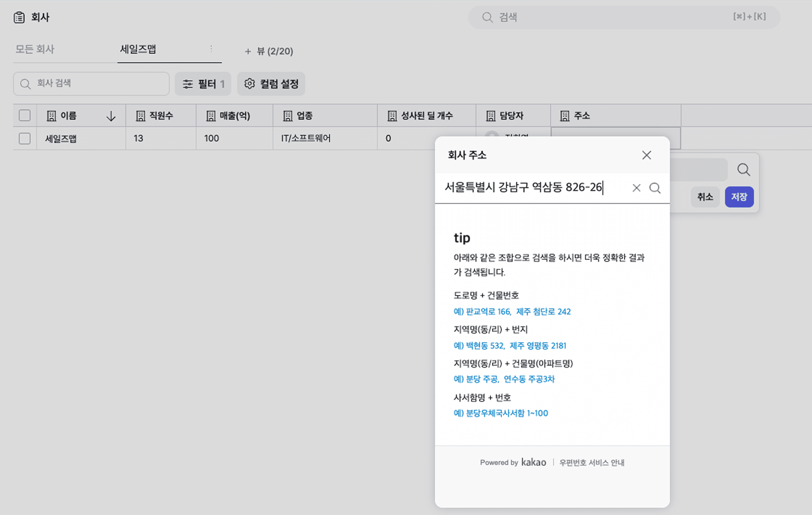This screenshot has height=515, width=812.
Task: Click the magnifier icon in the 검색 bar
Action: pyautogui.click(x=487, y=17)
